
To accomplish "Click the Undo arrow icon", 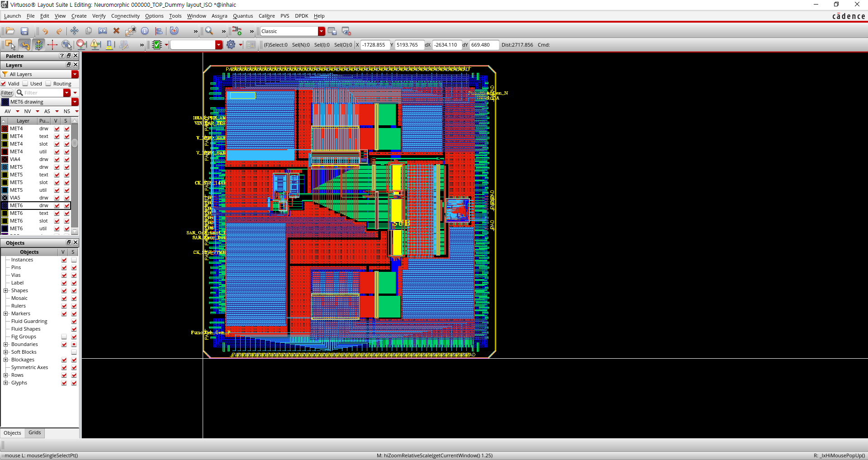I will click(45, 31).
